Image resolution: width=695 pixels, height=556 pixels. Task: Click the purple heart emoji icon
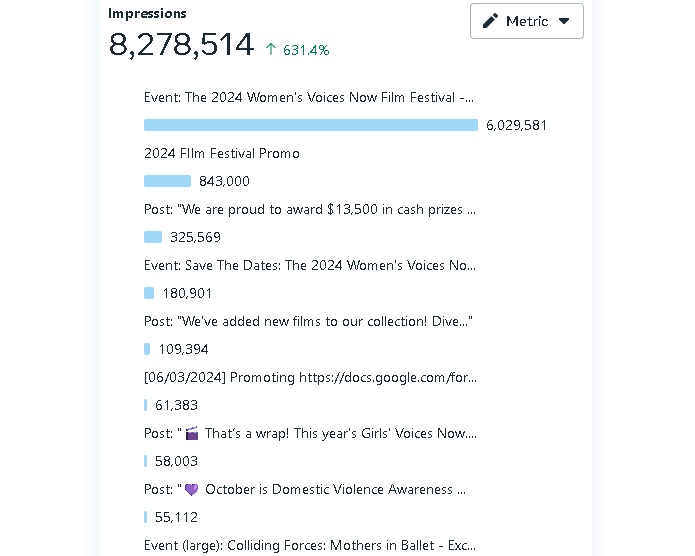pos(192,490)
